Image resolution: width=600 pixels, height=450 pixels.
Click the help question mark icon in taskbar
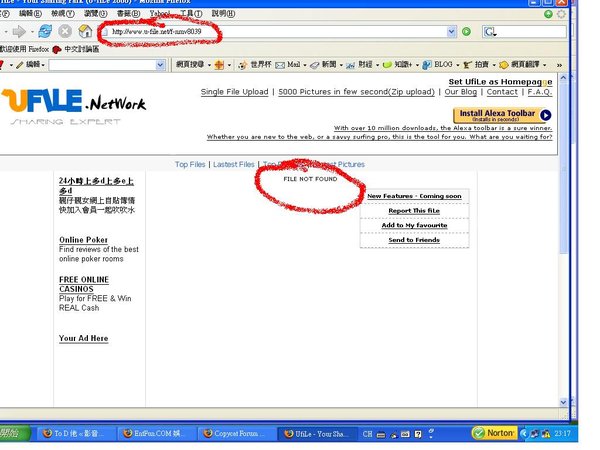[418, 434]
